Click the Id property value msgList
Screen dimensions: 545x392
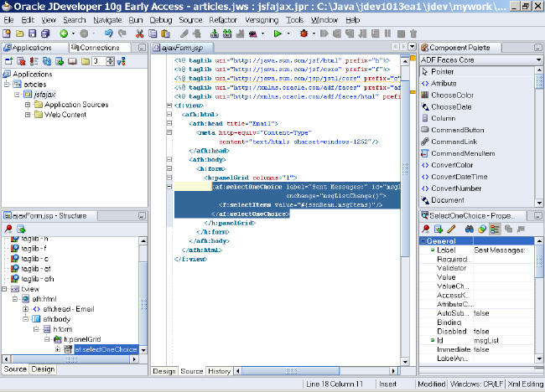click(x=503, y=340)
